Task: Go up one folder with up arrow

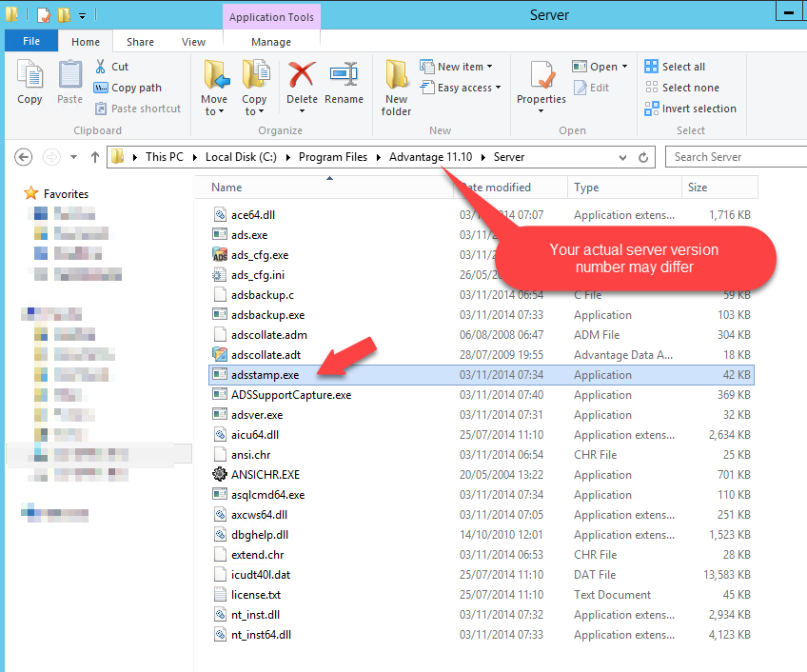Action: point(95,157)
